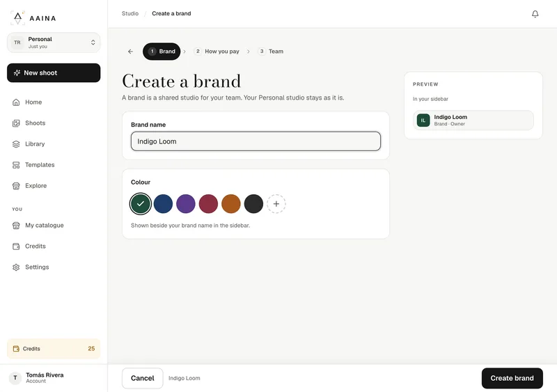Jump to the How you pay step
This screenshot has height=392, width=557.
tap(217, 52)
